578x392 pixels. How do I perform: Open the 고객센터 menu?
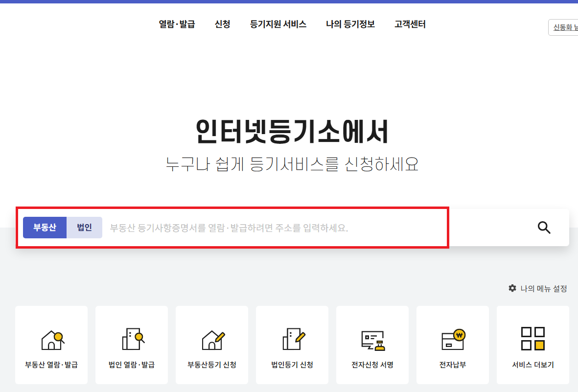pos(410,24)
